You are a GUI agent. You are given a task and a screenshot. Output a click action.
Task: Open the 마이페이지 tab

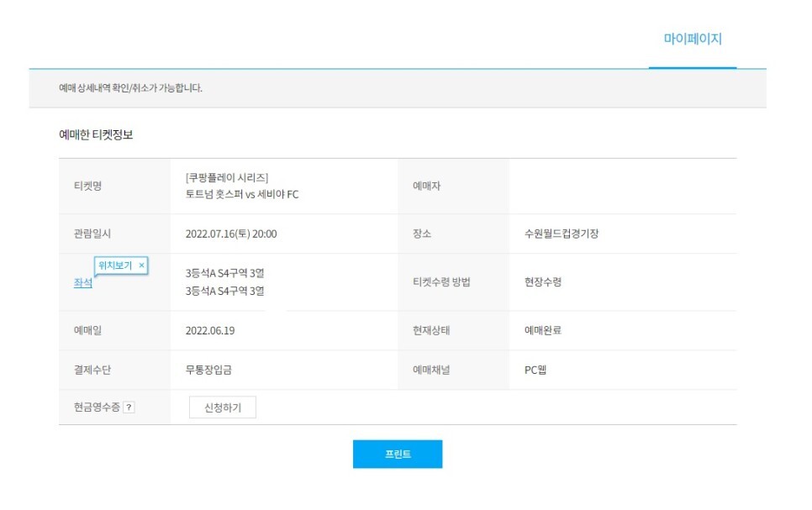pyautogui.click(x=693, y=39)
